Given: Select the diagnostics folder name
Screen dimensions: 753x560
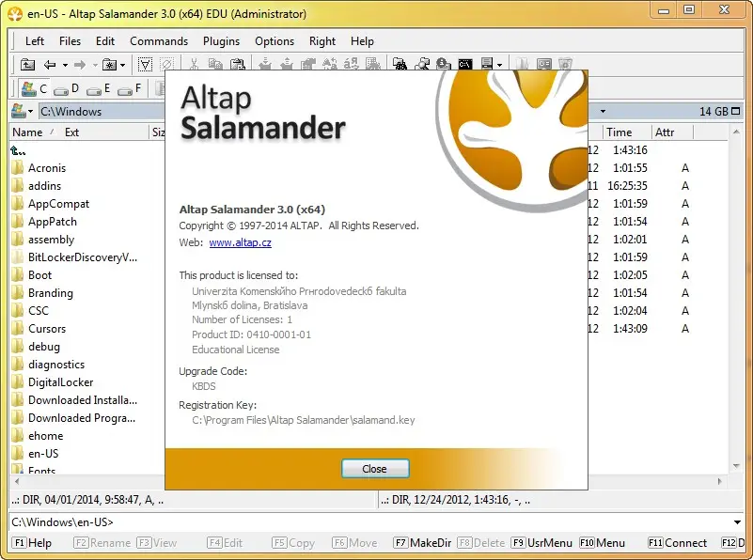Looking at the screenshot, I should point(56,365).
